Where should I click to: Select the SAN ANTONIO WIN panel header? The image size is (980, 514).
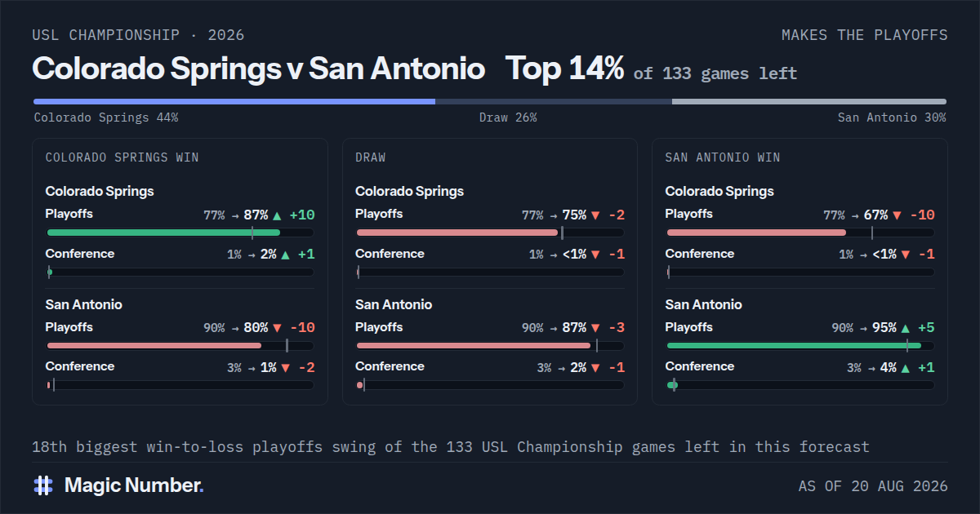pos(723,157)
